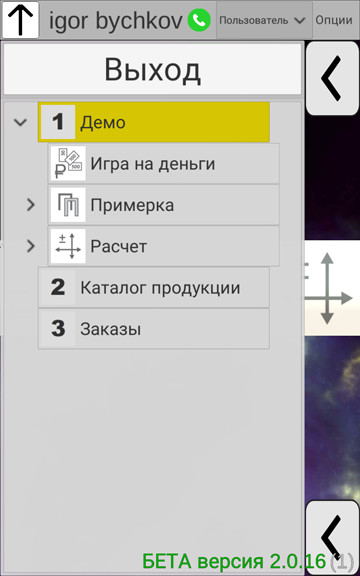360x576 pixels.
Task: Tap the number 1 Демо badge
Action: [x=58, y=122]
